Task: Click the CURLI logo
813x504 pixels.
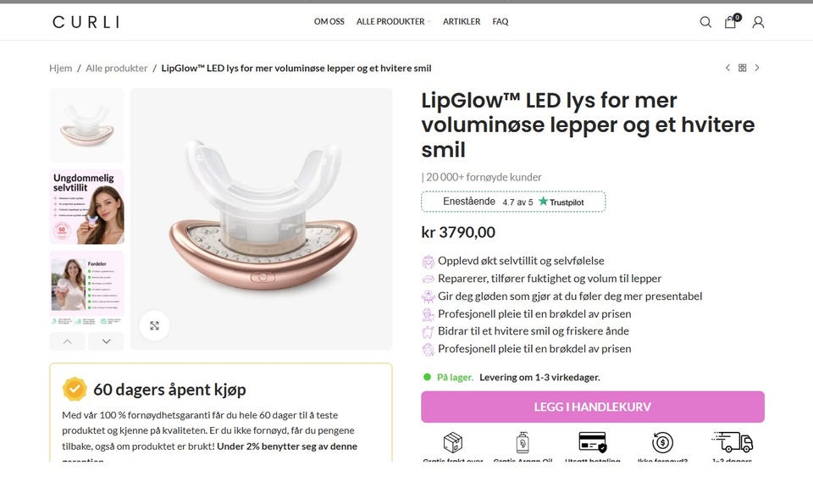Action: click(86, 22)
